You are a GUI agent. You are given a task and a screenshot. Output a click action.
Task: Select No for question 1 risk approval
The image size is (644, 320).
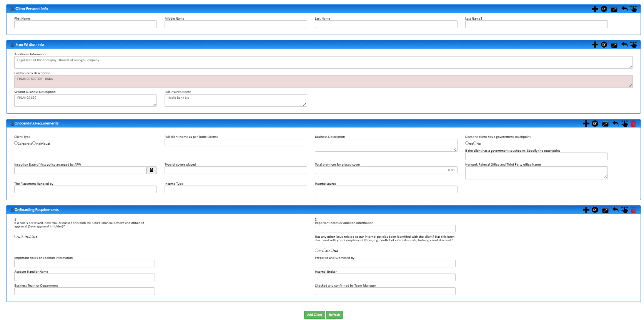pyautogui.click(x=24, y=237)
